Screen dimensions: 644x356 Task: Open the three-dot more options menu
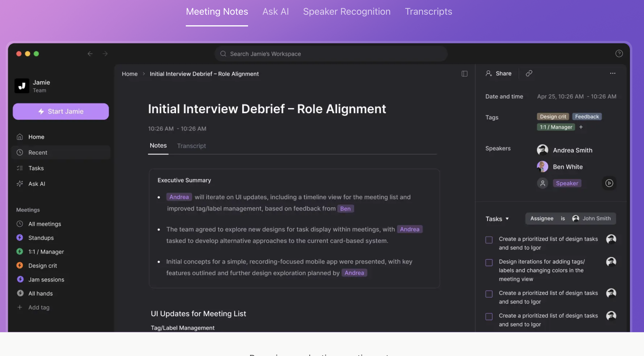pyautogui.click(x=613, y=73)
